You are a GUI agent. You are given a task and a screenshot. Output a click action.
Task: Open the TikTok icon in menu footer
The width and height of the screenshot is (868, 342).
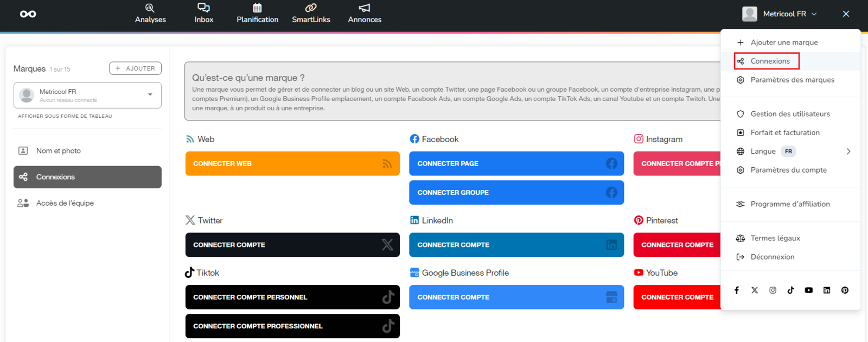(x=790, y=290)
